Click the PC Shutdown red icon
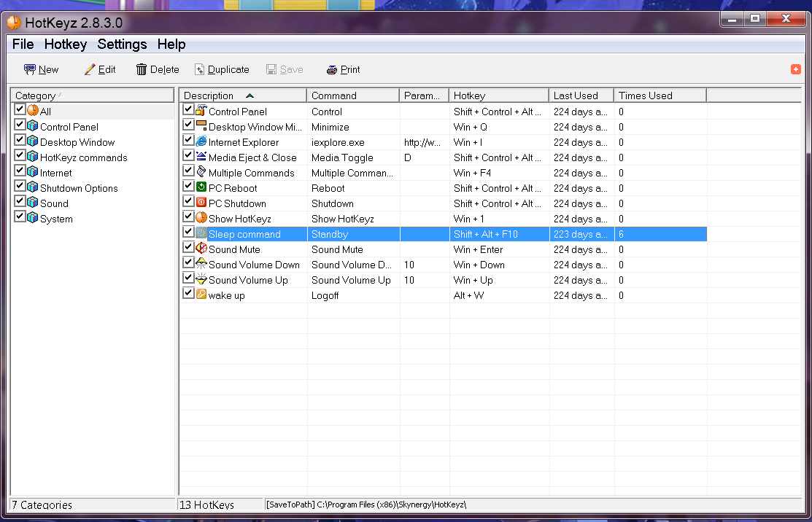812x522 pixels. coord(201,203)
